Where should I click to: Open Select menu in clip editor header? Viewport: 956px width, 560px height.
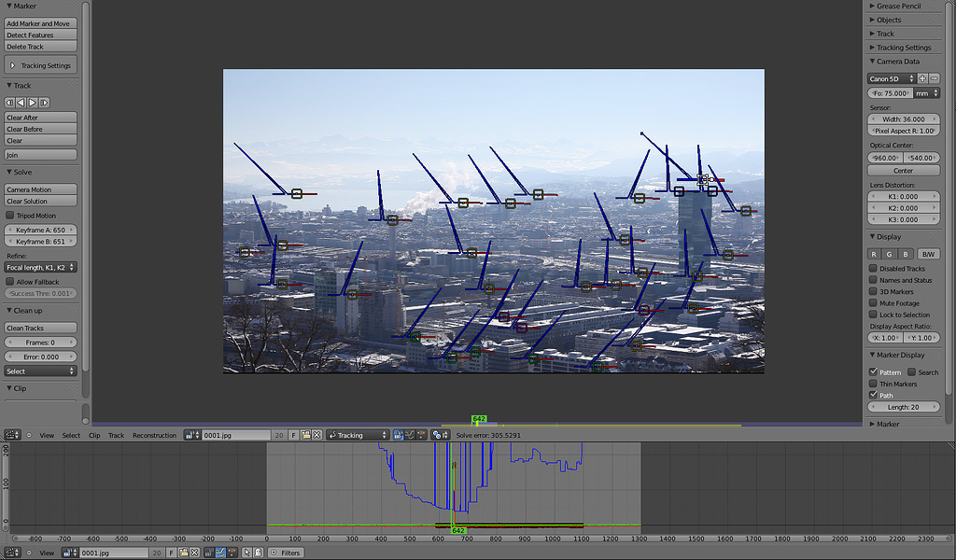pyautogui.click(x=71, y=435)
